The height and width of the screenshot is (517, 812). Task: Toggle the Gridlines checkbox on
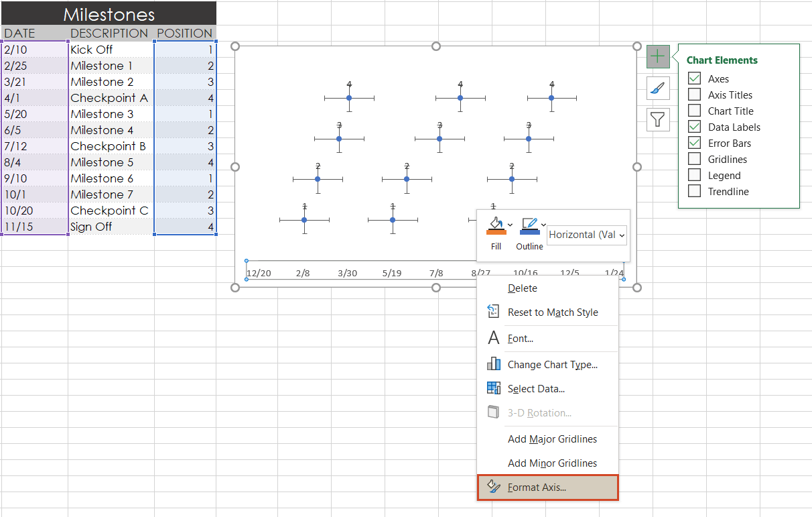coord(694,159)
